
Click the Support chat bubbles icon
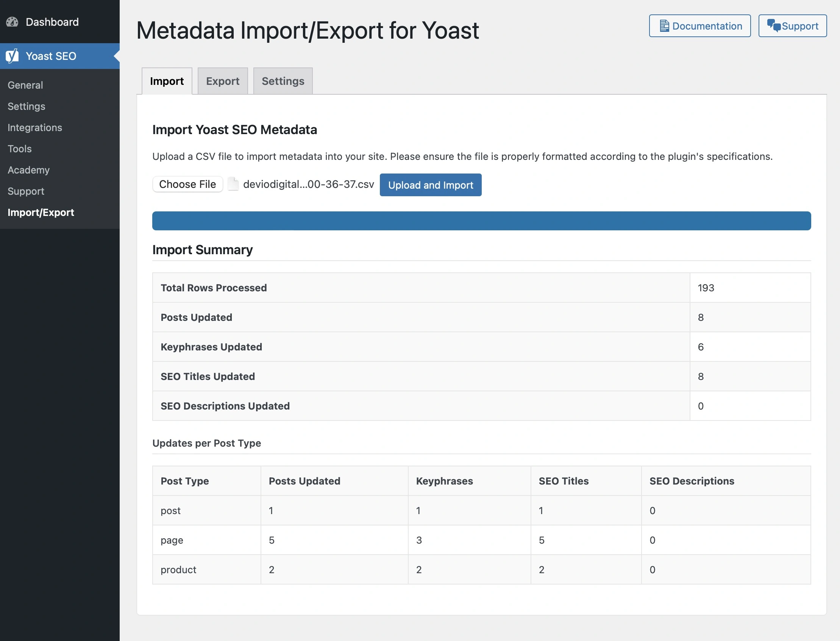(774, 25)
